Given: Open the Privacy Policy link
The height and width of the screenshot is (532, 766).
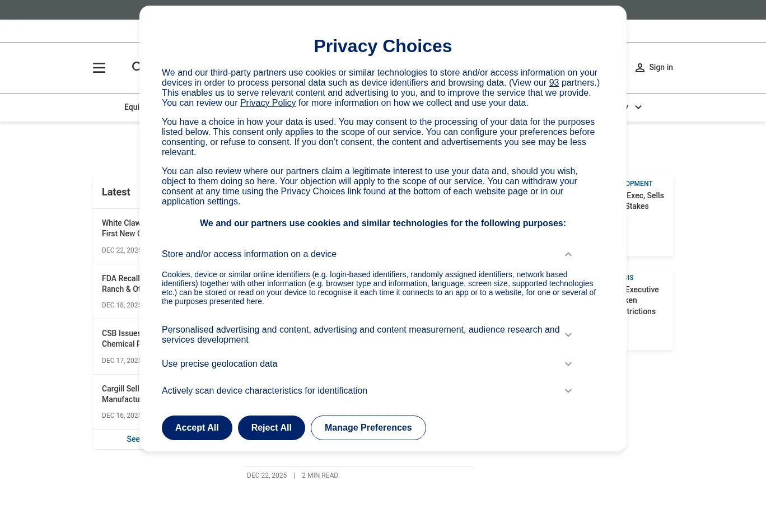Looking at the screenshot, I should click(x=268, y=103).
